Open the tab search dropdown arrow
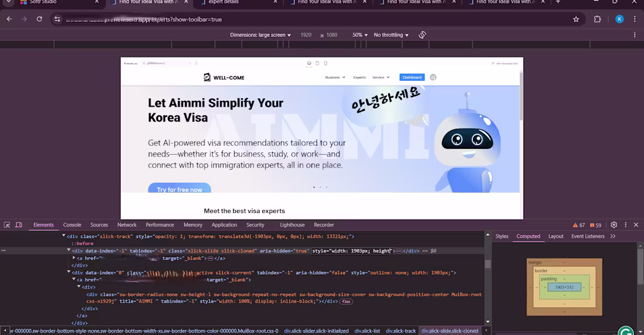The image size is (644, 335). pos(8,2)
